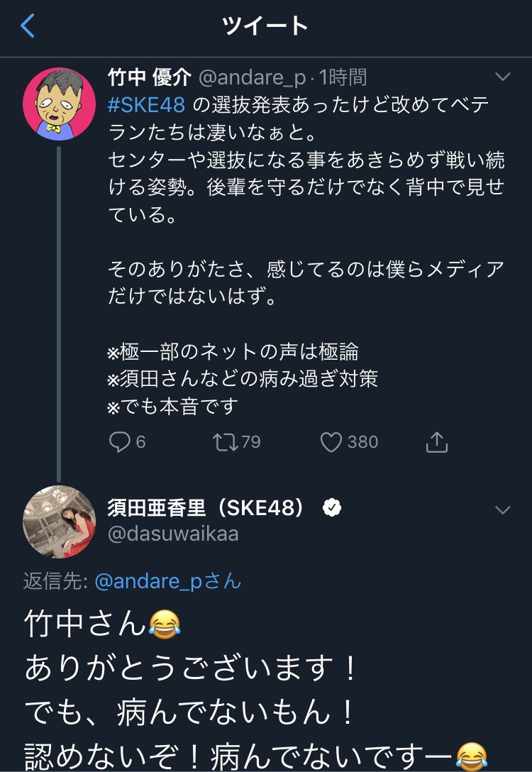Image resolution: width=532 pixels, height=772 pixels.
Task: Open 須田亜香里's profile photo
Action: (x=60, y=522)
